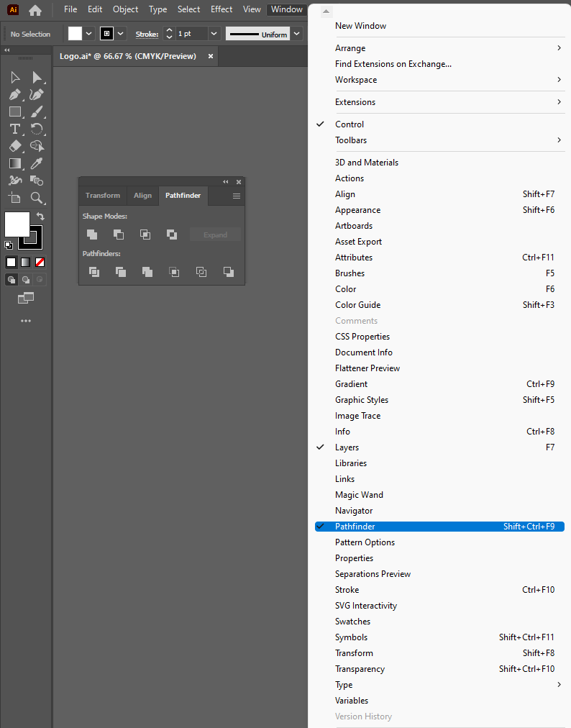Viewport: 571px width, 728px height.
Task: Reset to default fill and stroke
Action: (9, 245)
